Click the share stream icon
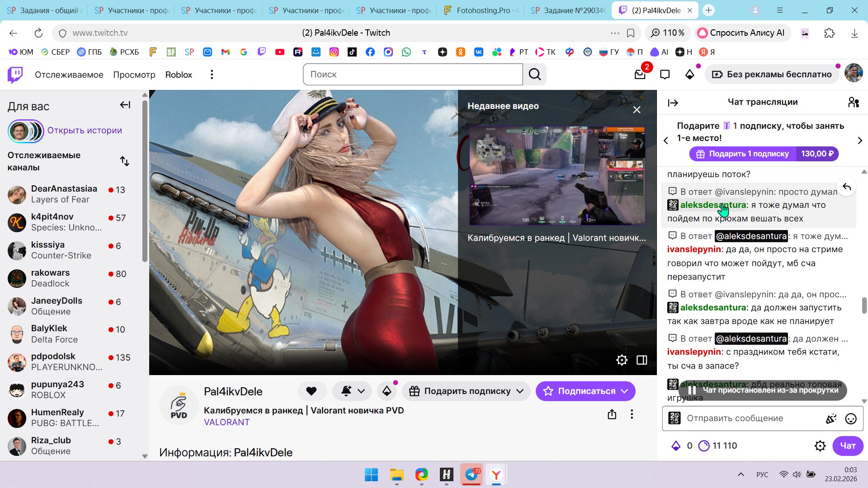 coord(612,414)
